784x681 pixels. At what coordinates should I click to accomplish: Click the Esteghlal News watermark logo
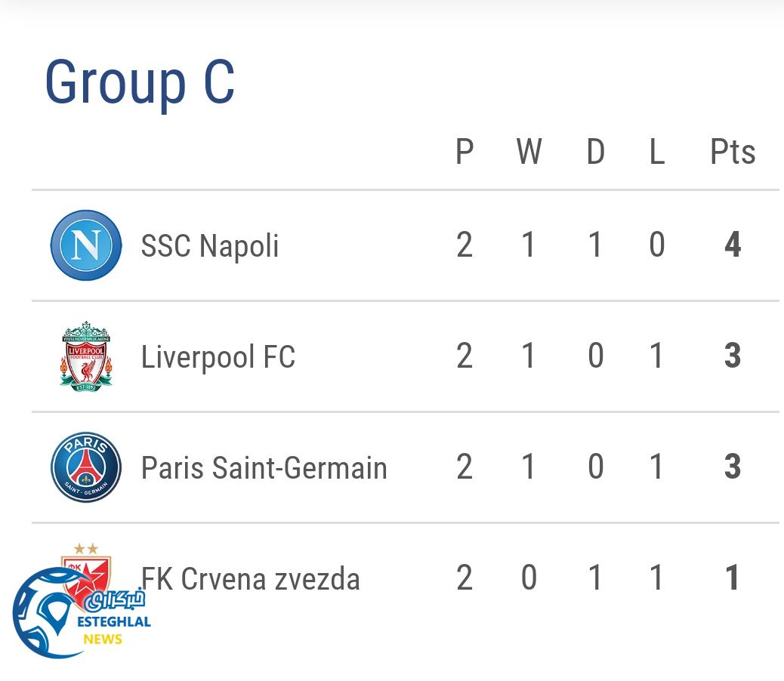click(82, 613)
